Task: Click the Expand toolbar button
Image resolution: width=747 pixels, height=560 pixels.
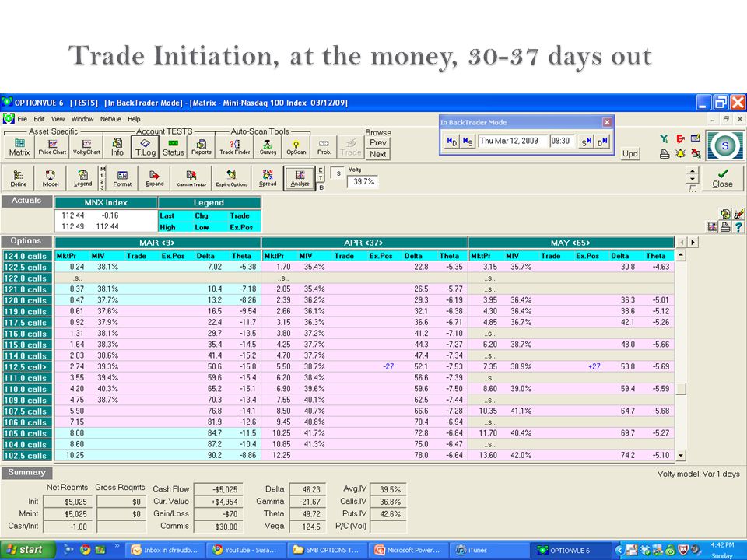Action: click(154, 179)
